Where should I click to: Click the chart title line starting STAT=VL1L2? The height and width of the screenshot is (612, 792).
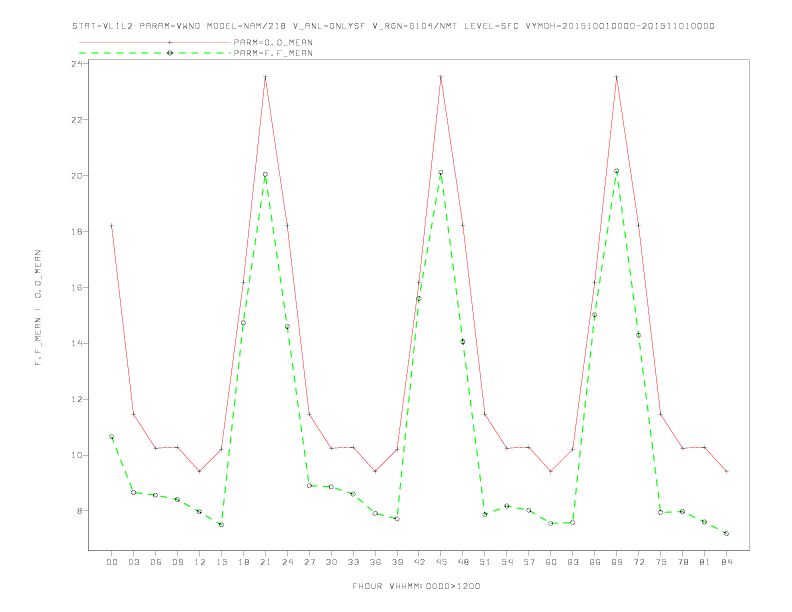pos(393,26)
